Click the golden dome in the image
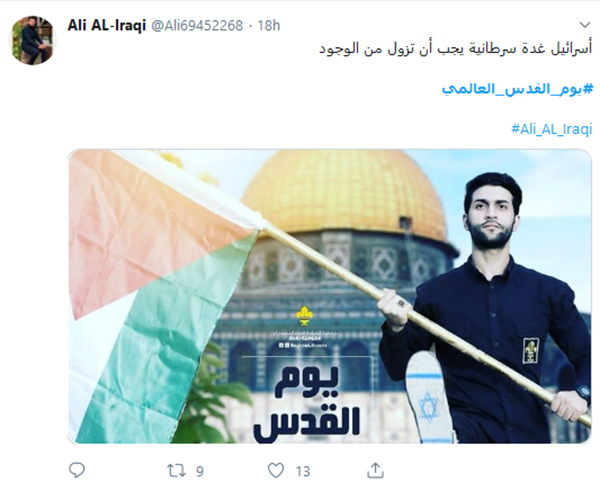The width and height of the screenshot is (600, 491). point(344,193)
